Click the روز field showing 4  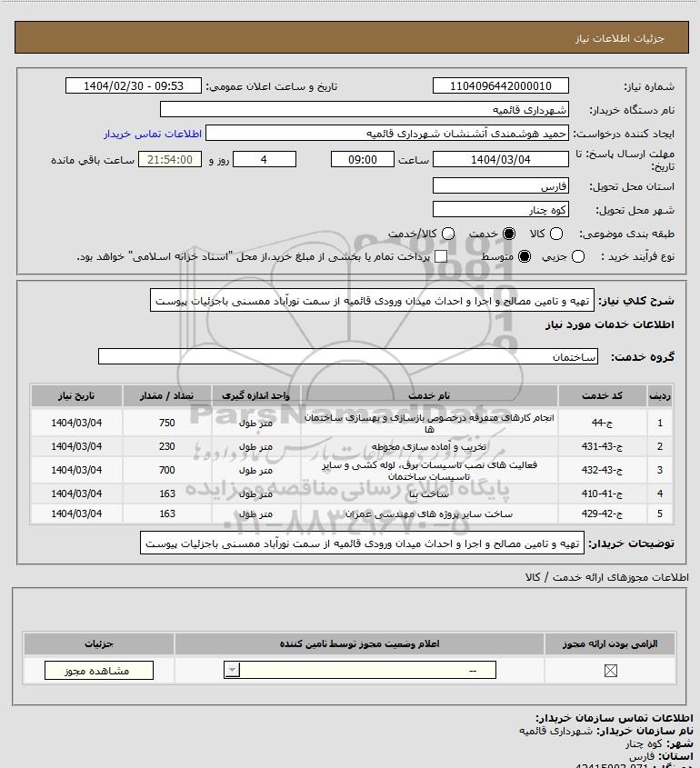pos(264,159)
